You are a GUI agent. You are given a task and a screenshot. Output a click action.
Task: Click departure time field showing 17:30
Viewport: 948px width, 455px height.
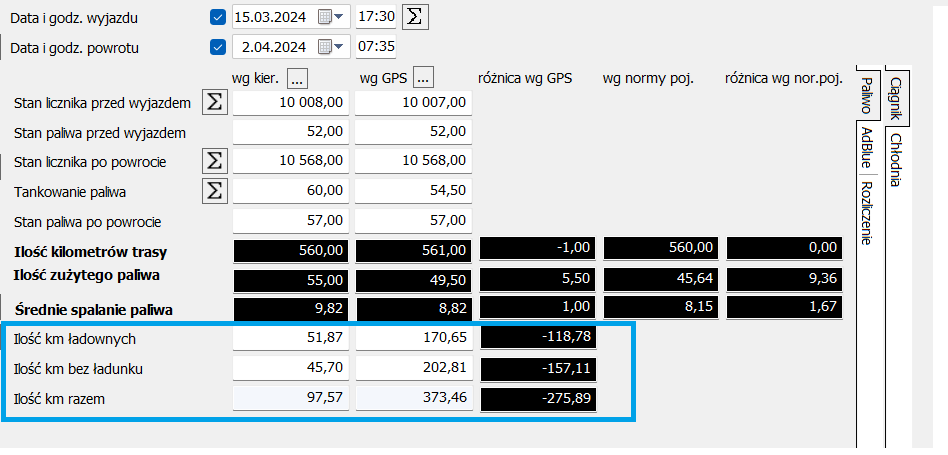pos(375,17)
